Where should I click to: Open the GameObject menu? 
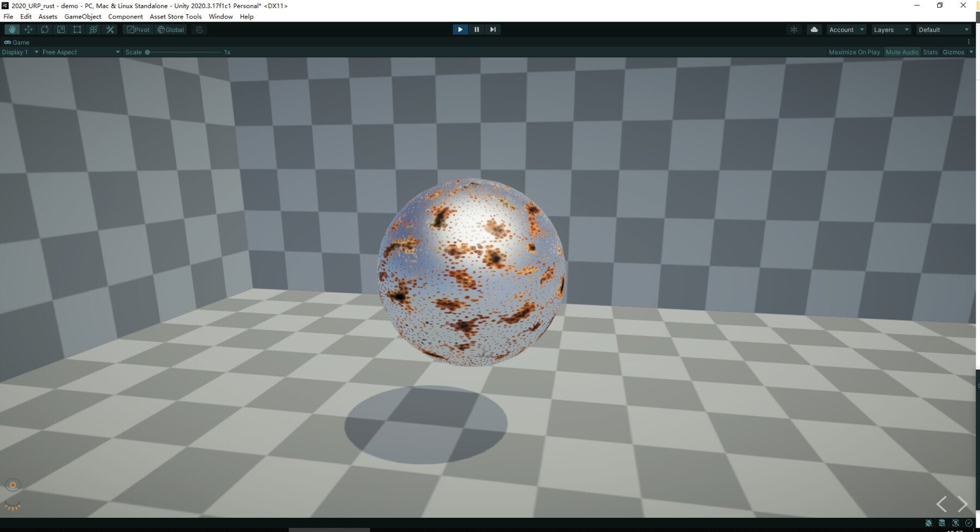click(x=82, y=16)
